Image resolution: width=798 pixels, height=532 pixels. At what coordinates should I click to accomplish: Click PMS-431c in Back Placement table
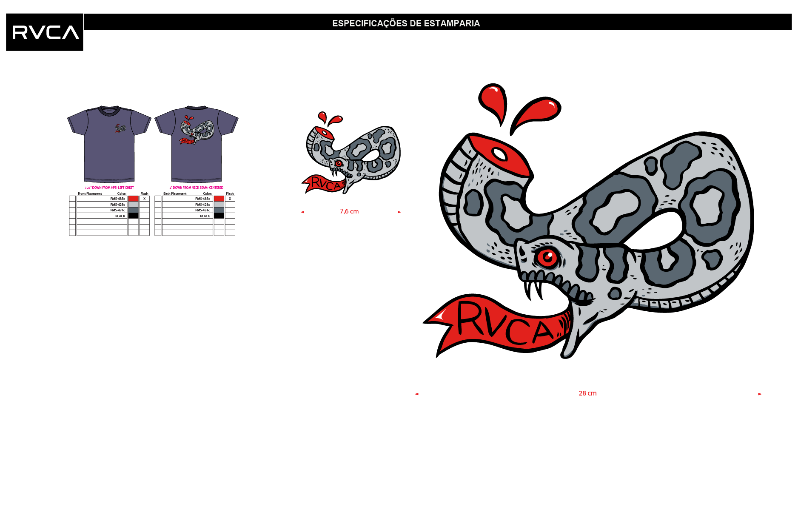[202, 210]
